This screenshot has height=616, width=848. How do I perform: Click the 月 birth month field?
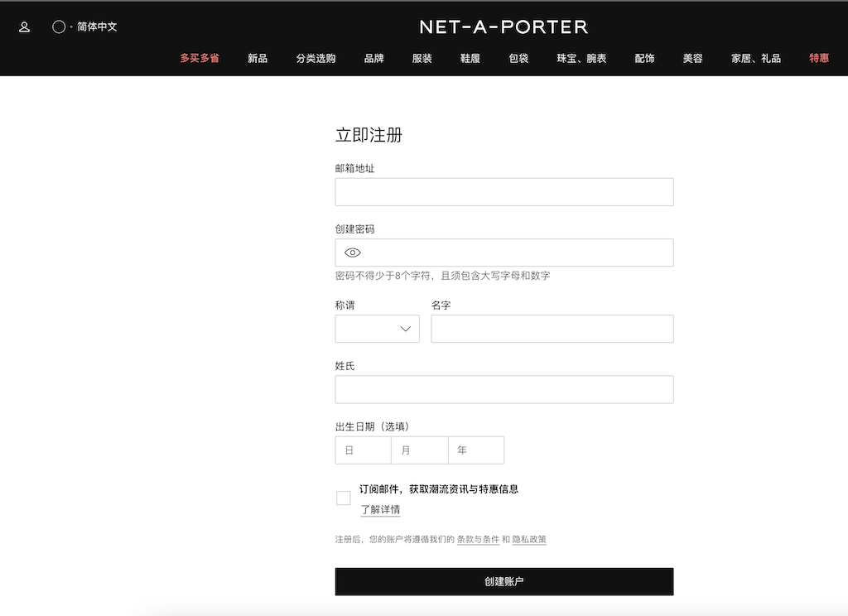pos(420,450)
